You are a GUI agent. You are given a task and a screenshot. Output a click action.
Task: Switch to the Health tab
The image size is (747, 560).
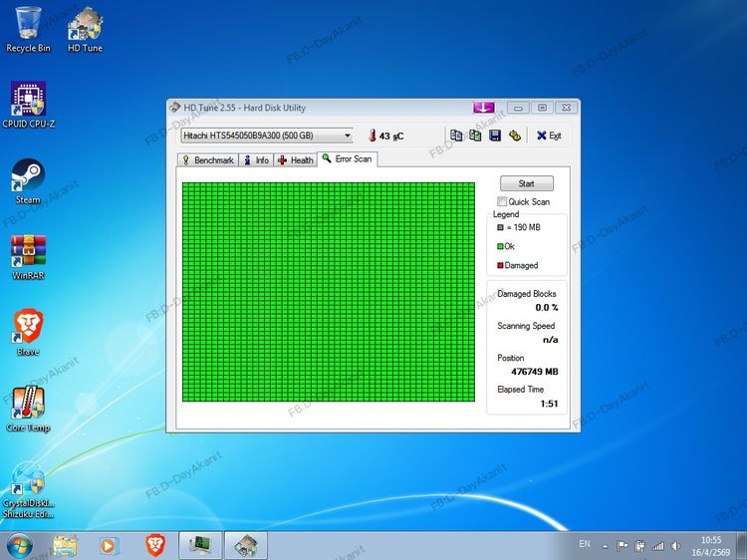coord(295,159)
